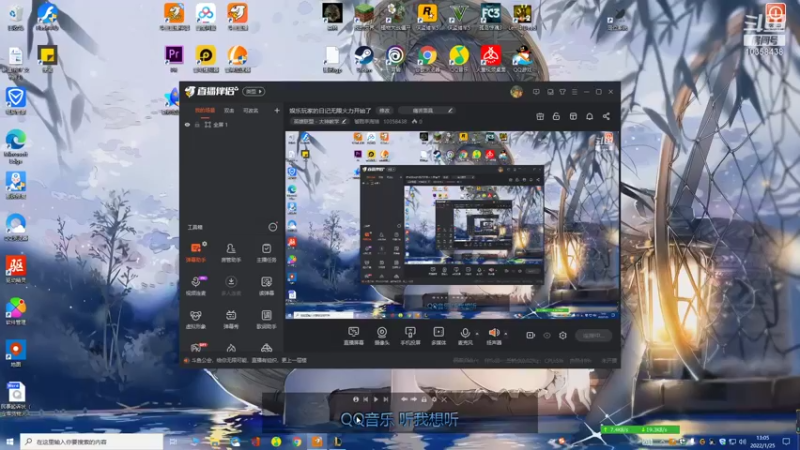Lock the QQ Music desktop lyrics
The image size is (800, 450).
pos(424,399)
